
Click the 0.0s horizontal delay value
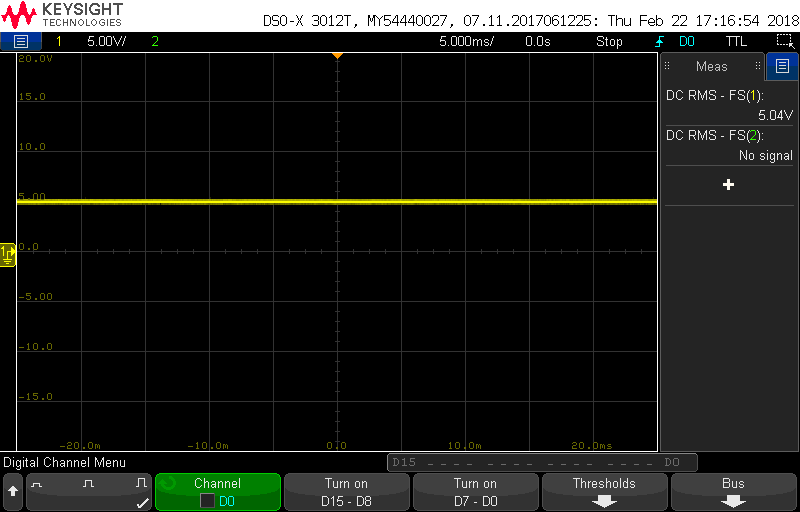pyautogui.click(x=538, y=41)
